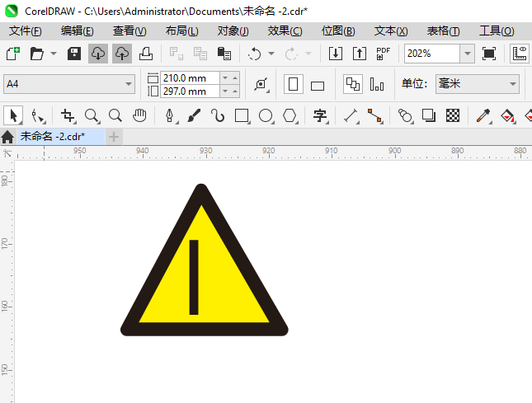Select the first Zoom magnifier tool
532x403 pixels.
(92, 115)
